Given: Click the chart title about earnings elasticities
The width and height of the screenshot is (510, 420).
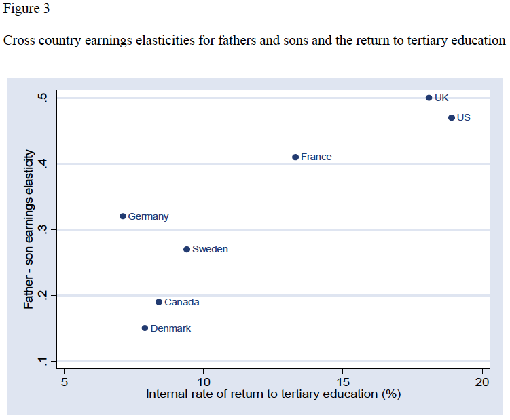Looking at the screenshot, I should 255,40.
